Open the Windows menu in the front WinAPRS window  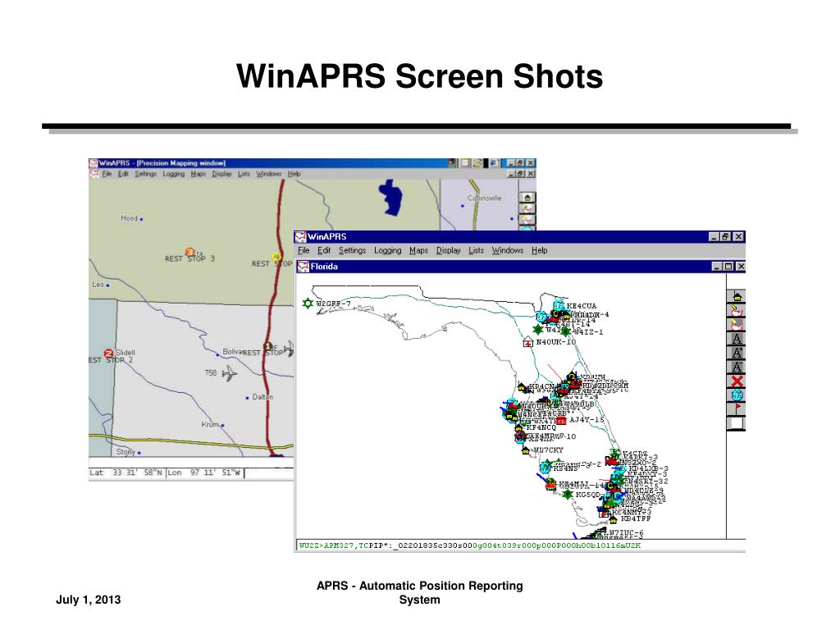tap(508, 250)
